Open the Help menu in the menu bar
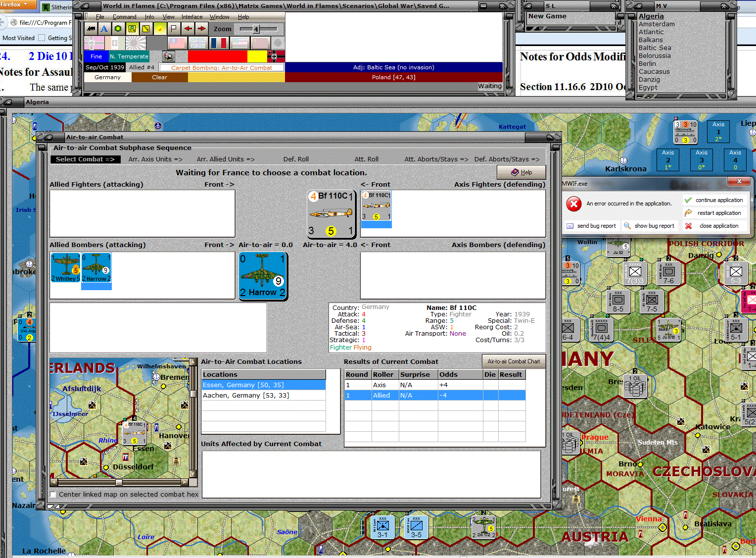The width and height of the screenshot is (756, 558). pos(243,17)
